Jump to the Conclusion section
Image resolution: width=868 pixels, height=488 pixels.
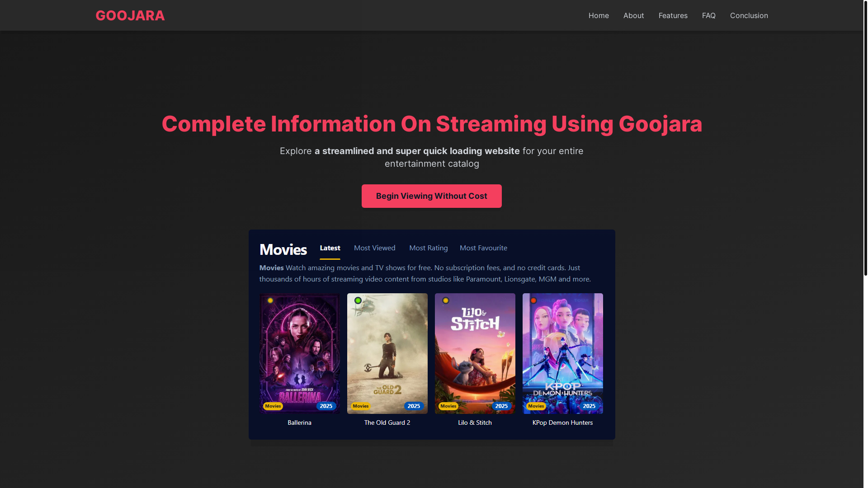[x=749, y=15]
